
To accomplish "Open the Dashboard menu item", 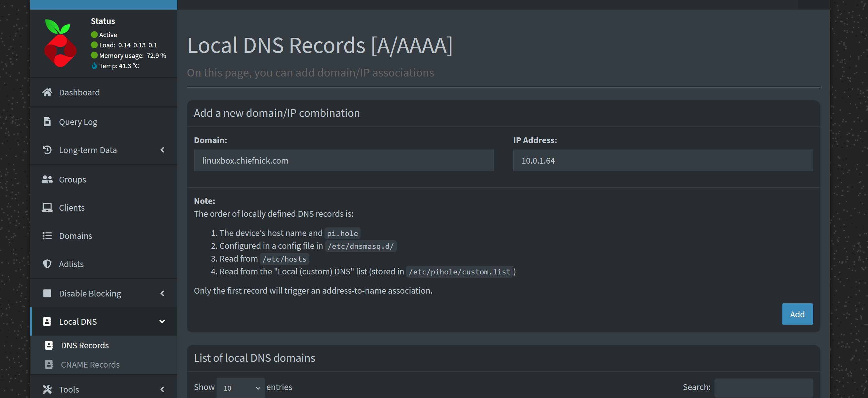I will 103,92.
